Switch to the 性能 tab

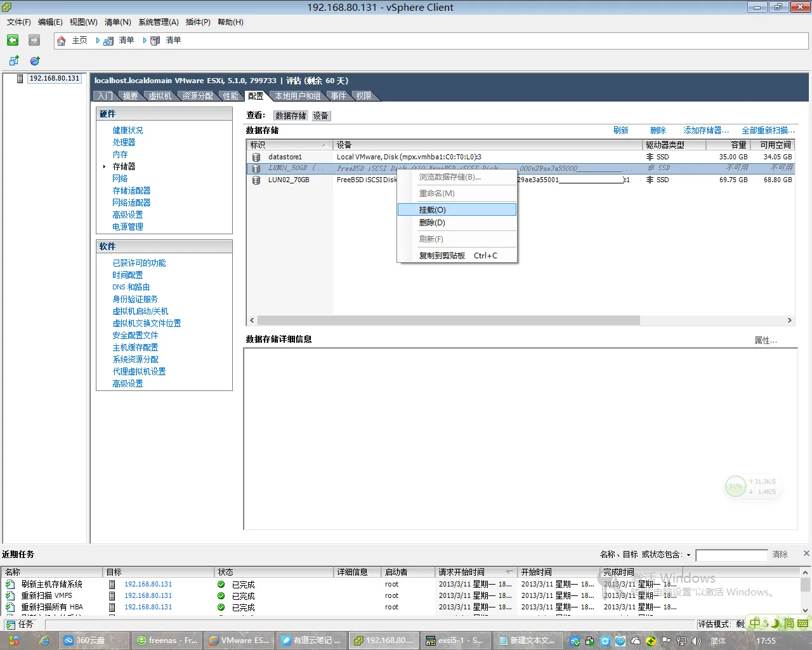[231, 96]
